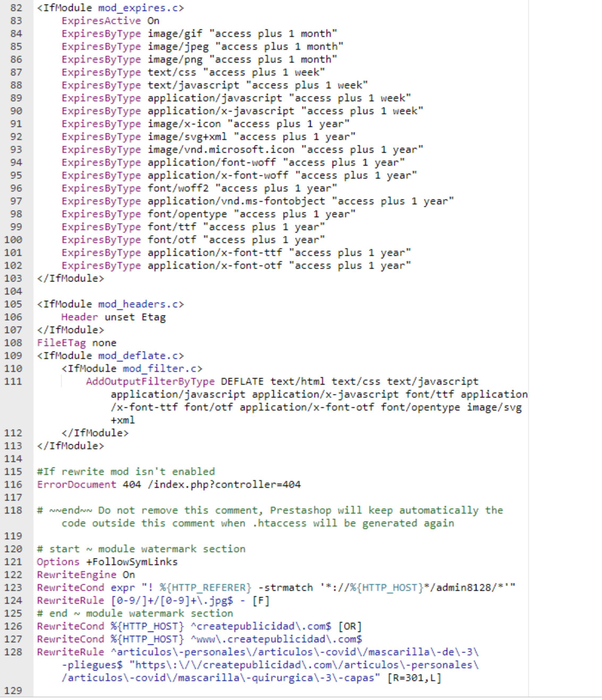The width and height of the screenshot is (602, 700).
Task: Click the AddOutputFilterByType directive
Action: coord(150,382)
